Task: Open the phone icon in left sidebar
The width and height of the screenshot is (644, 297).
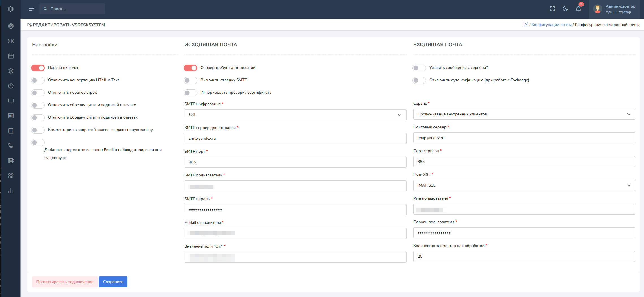Action: tap(11, 146)
